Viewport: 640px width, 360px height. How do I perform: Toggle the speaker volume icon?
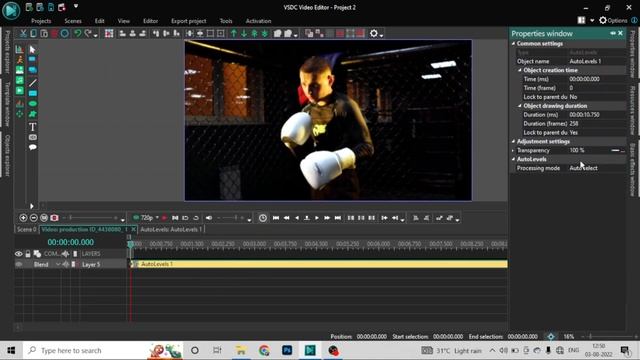pyautogui.click(x=209, y=218)
